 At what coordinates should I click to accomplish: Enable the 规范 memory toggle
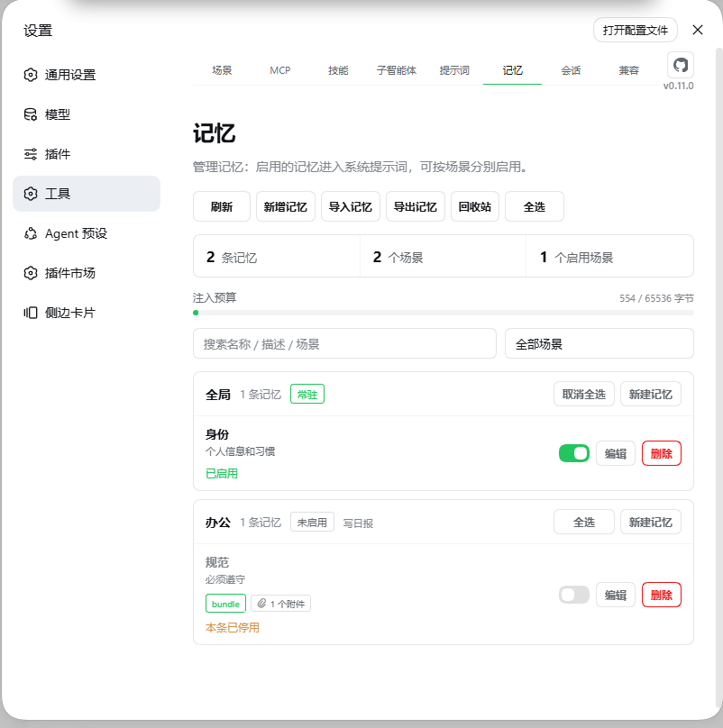574,595
